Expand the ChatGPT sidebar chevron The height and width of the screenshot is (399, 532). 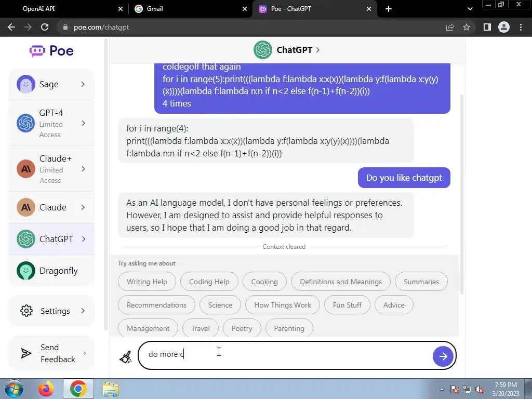84,239
